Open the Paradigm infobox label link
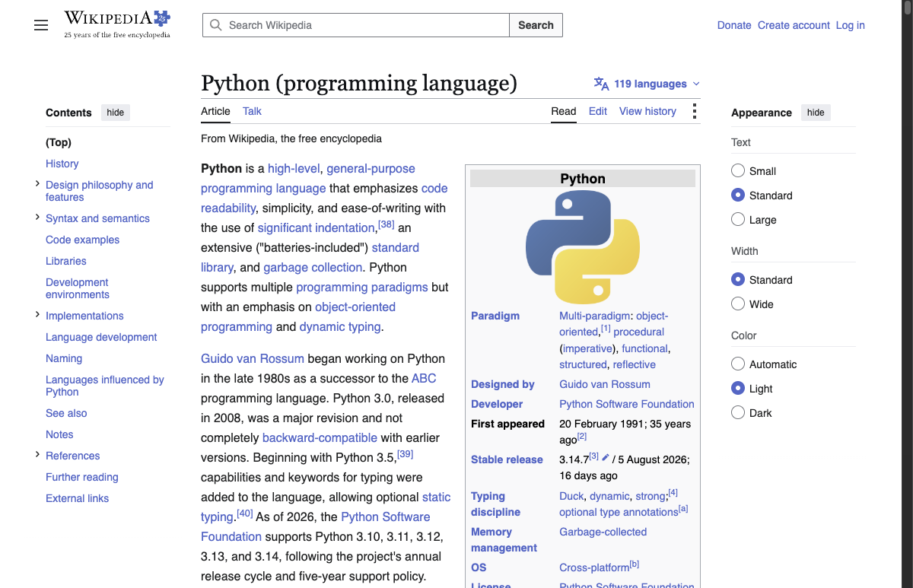 (x=495, y=316)
